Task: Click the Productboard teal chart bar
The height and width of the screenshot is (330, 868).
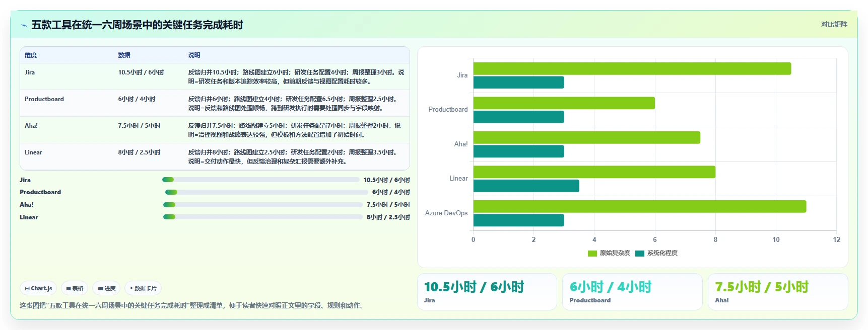Action: coord(519,117)
